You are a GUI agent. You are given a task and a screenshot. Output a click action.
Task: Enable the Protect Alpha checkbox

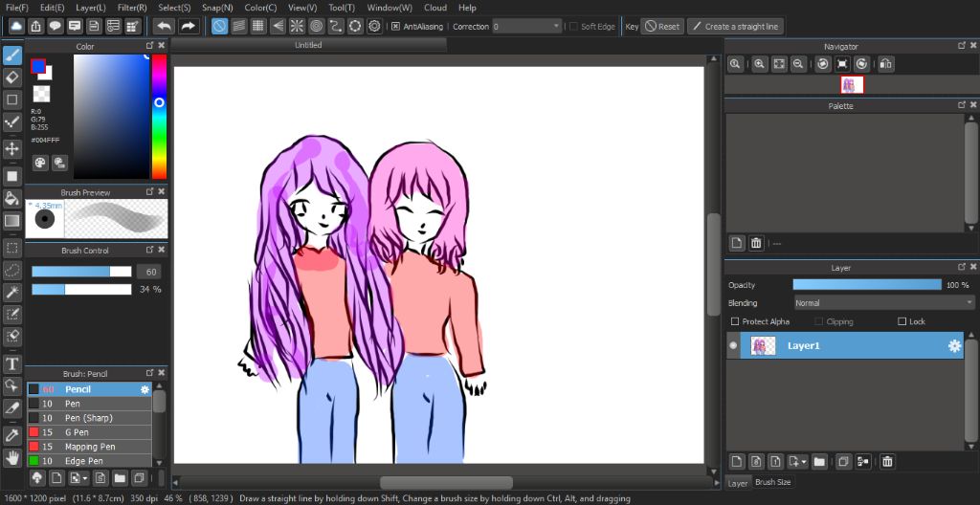[x=735, y=321]
